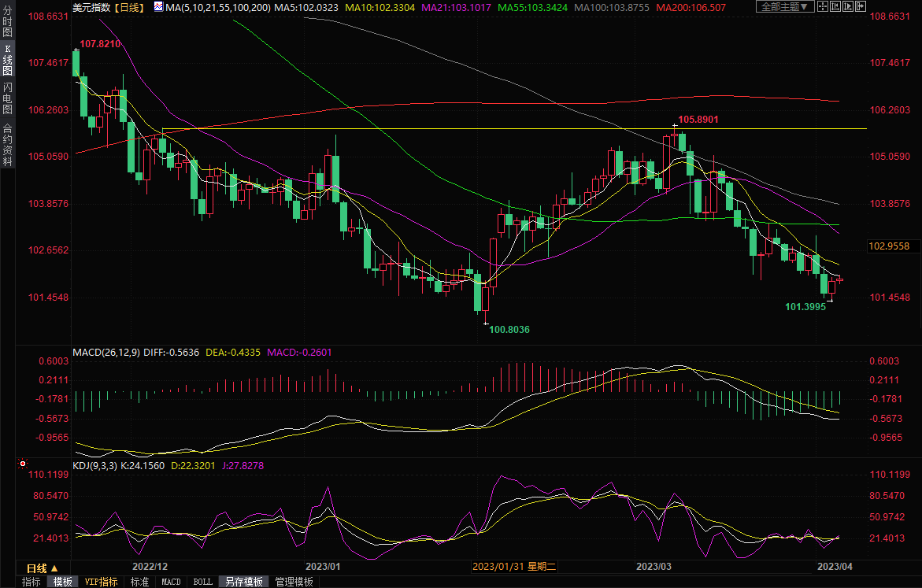Image resolution: width=922 pixels, height=588 pixels.
Task: Expand the 日线 period selector
Action: (x=42, y=568)
